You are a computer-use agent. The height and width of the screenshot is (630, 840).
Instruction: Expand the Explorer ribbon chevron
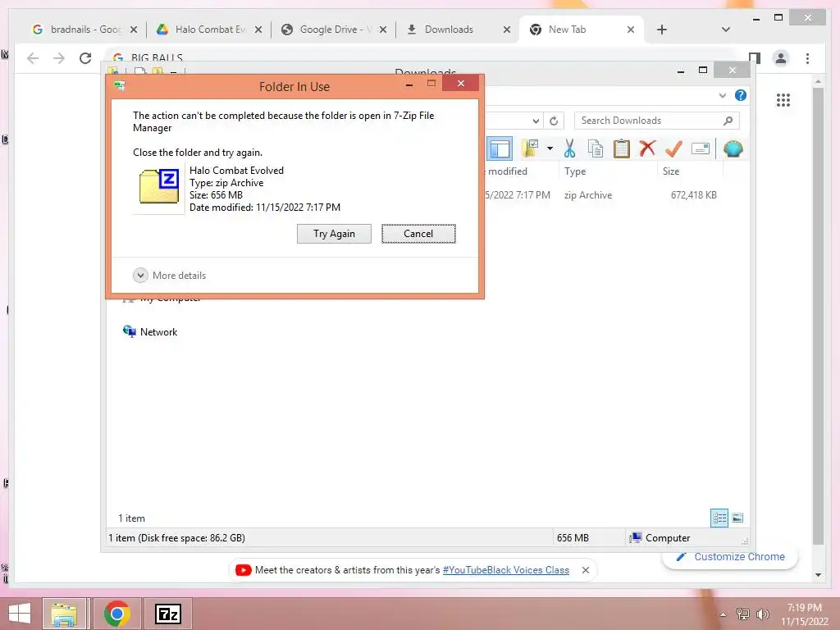(722, 95)
